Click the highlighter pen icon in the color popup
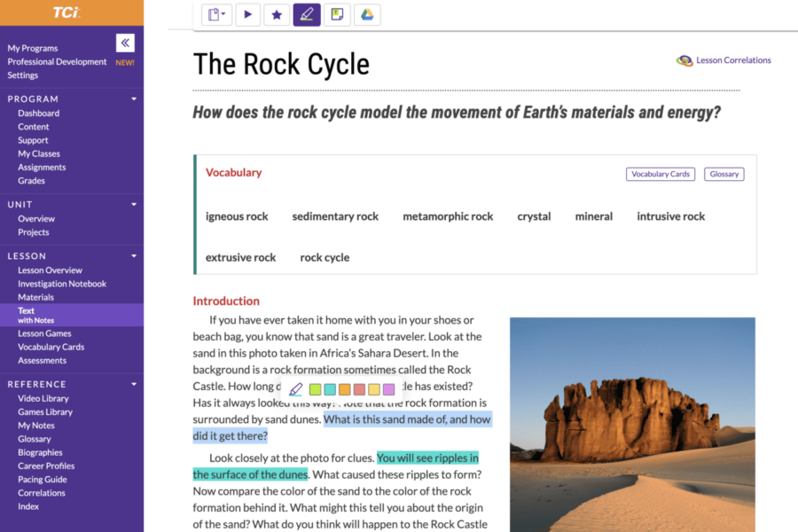This screenshot has width=798, height=532. (296, 389)
